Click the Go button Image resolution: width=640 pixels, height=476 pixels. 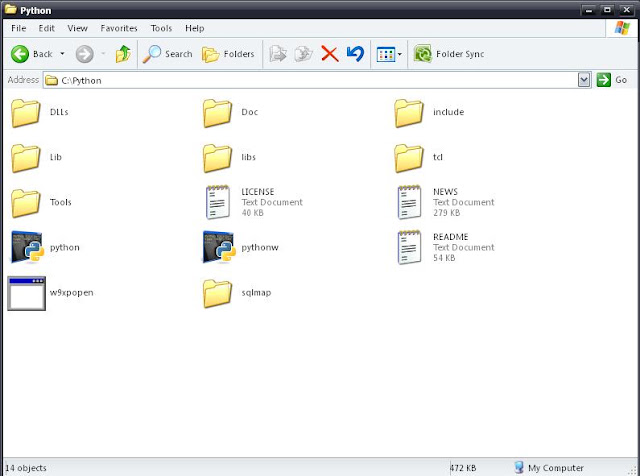[x=611, y=80]
